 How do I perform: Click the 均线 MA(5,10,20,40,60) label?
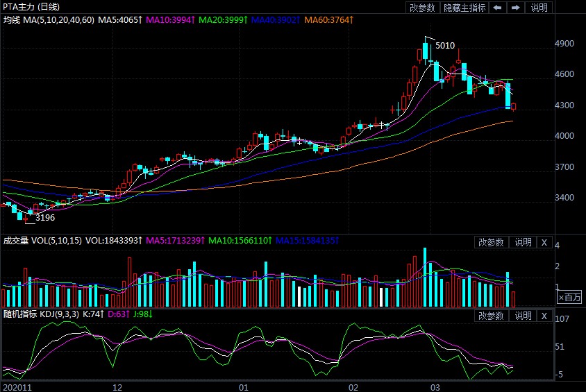tap(49, 20)
